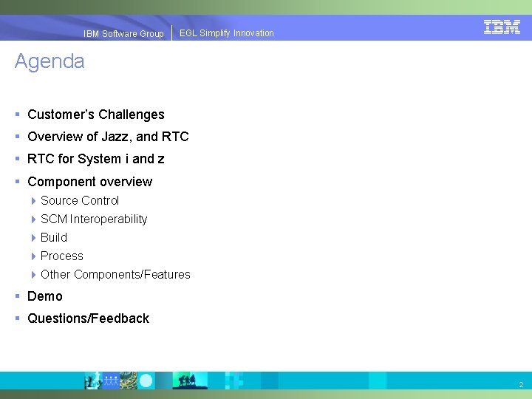Click the IBM logo in header
The image size is (532, 399).
(x=502, y=27)
